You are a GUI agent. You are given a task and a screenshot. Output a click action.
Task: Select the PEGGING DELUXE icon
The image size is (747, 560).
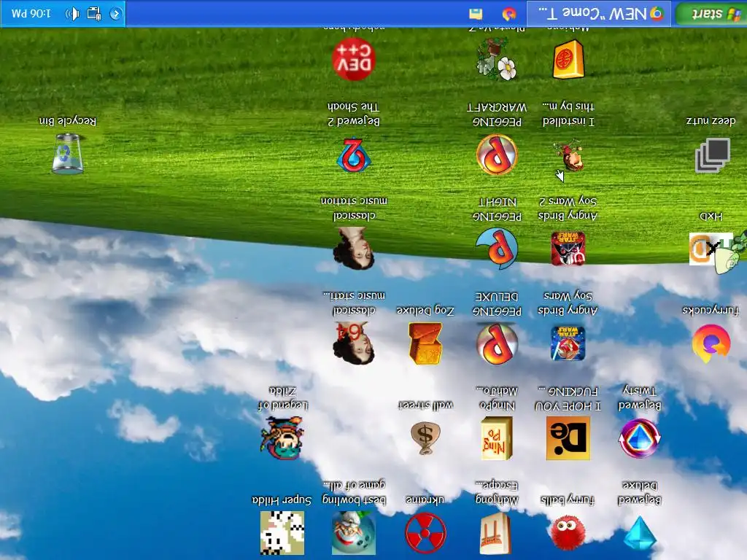coord(497,343)
